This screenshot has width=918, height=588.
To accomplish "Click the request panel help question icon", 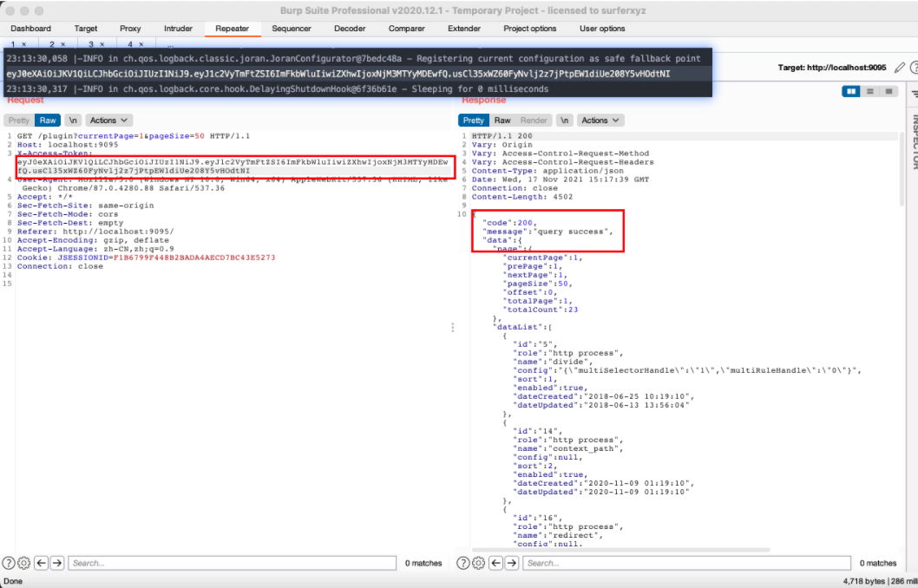I will [x=9, y=563].
